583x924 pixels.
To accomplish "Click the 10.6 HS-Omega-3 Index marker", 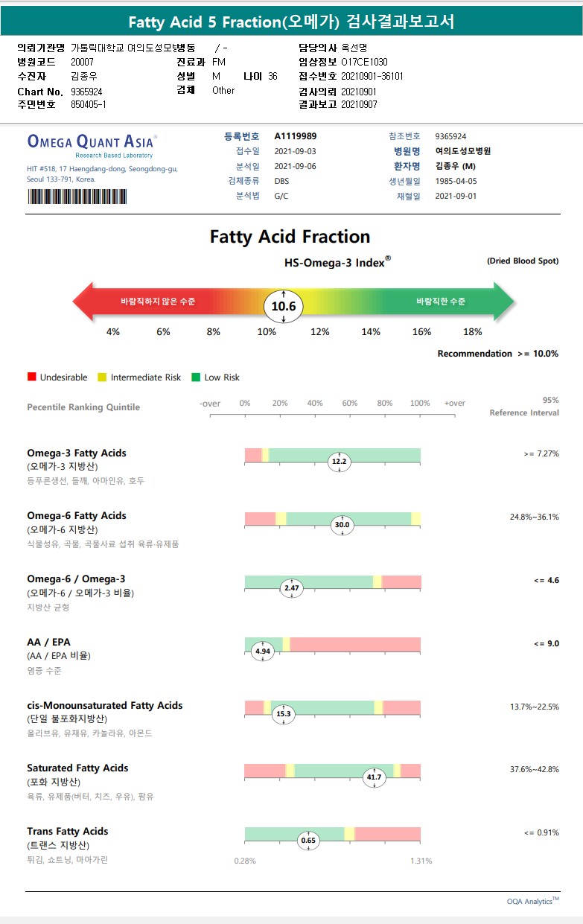I will [x=284, y=306].
